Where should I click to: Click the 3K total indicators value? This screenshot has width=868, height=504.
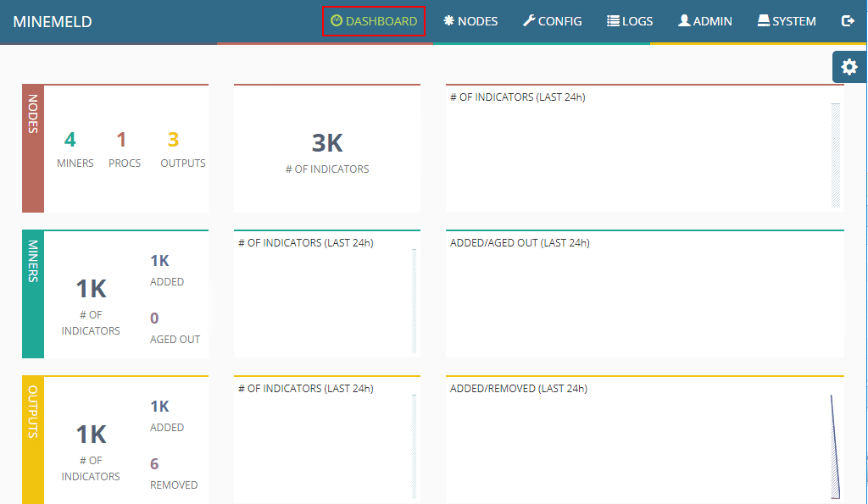coord(327,143)
